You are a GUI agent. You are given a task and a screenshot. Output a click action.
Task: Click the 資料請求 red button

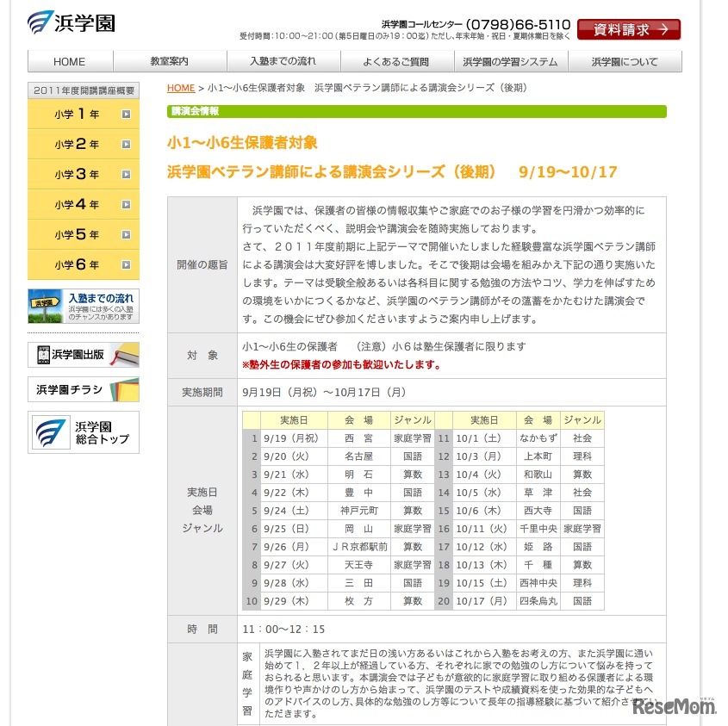[629, 29]
